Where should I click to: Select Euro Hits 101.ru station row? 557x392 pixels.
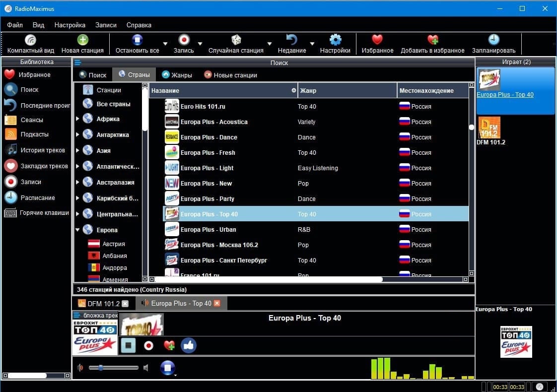coord(315,106)
